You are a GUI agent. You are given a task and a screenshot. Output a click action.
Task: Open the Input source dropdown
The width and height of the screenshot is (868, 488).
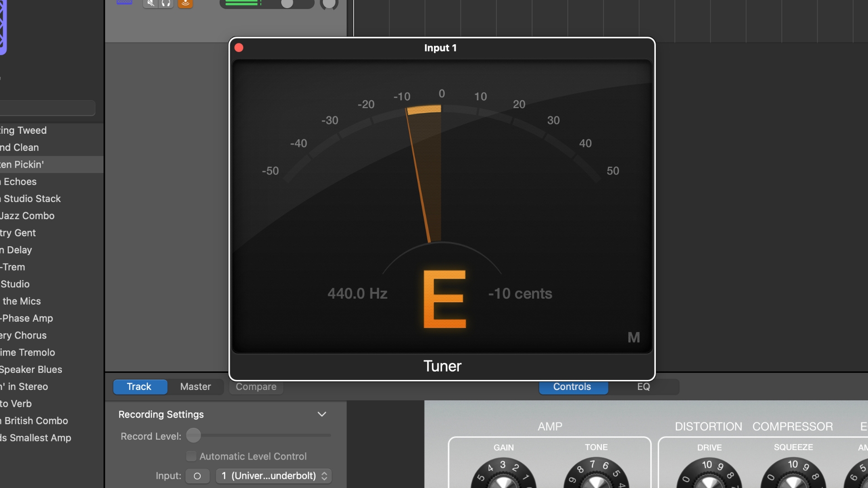point(274,476)
